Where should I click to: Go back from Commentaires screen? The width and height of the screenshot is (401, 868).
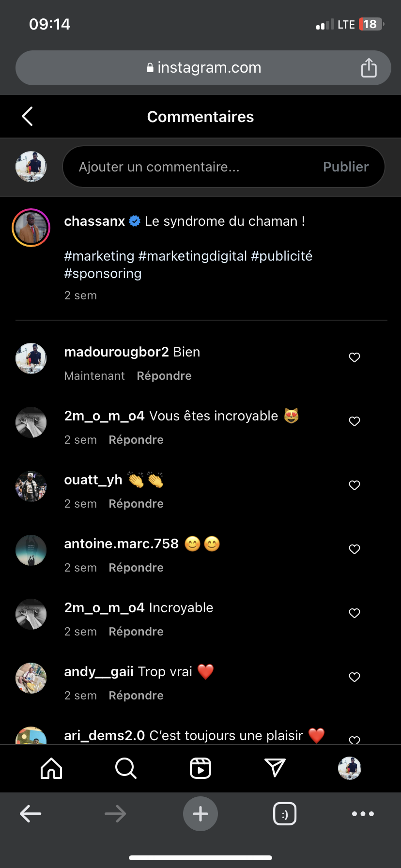pos(28,116)
